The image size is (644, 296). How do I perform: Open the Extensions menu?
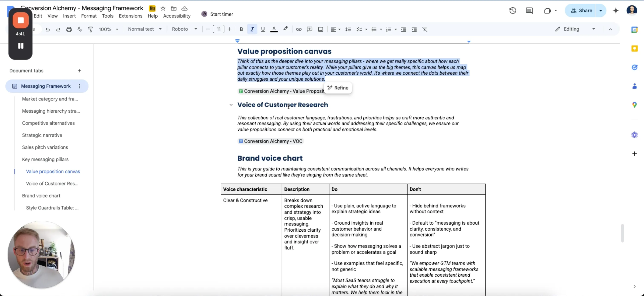131,16
